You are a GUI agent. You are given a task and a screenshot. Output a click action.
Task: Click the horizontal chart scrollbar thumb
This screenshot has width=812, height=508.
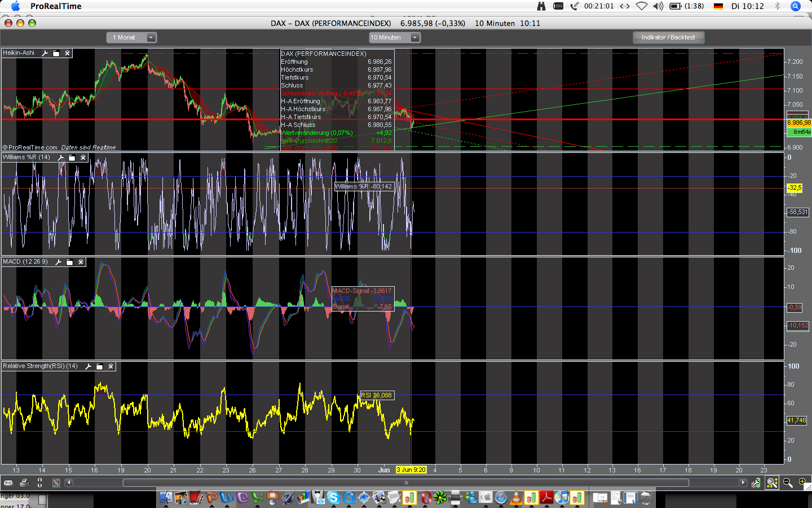406,483
